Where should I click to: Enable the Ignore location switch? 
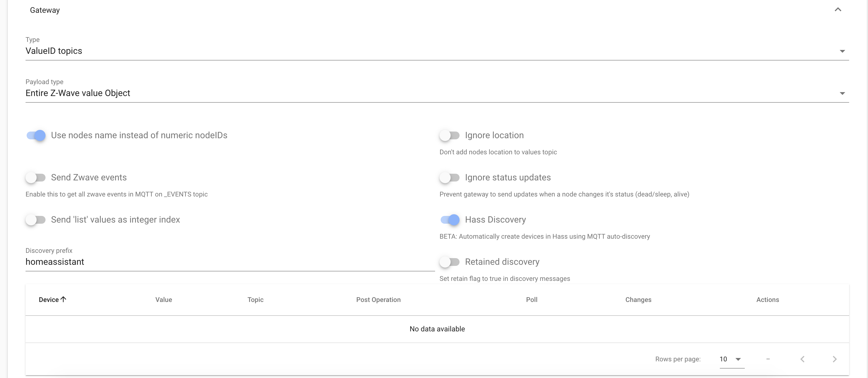click(x=450, y=135)
